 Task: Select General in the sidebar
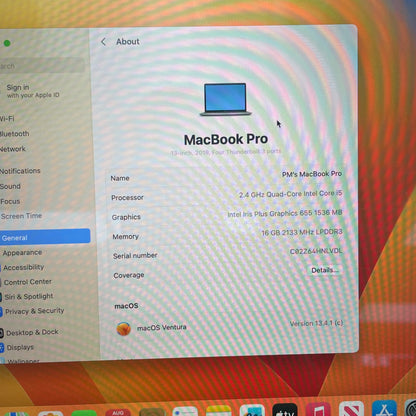[45, 237]
